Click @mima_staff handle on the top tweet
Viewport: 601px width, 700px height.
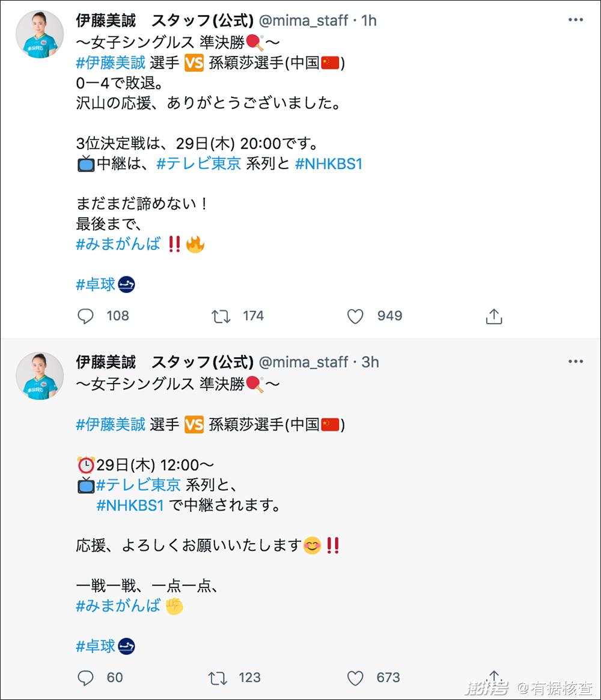[304, 20]
